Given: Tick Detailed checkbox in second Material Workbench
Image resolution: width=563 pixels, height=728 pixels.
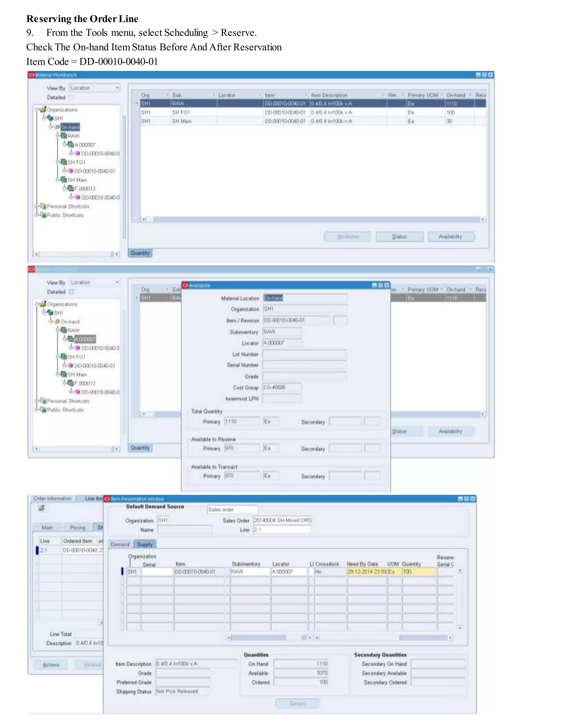Looking at the screenshot, I should (71, 292).
